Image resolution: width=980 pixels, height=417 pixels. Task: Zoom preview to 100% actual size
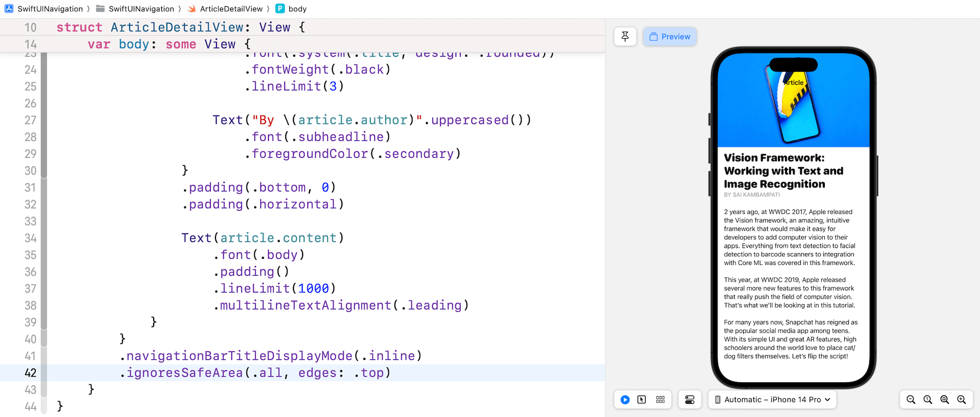(x=927, y=400)
